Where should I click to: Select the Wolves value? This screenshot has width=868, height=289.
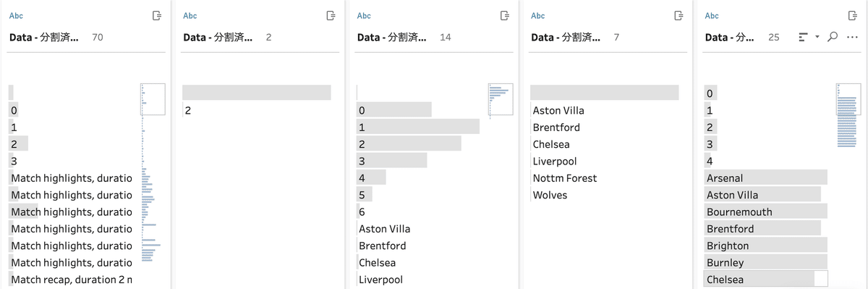coord(550,195)
